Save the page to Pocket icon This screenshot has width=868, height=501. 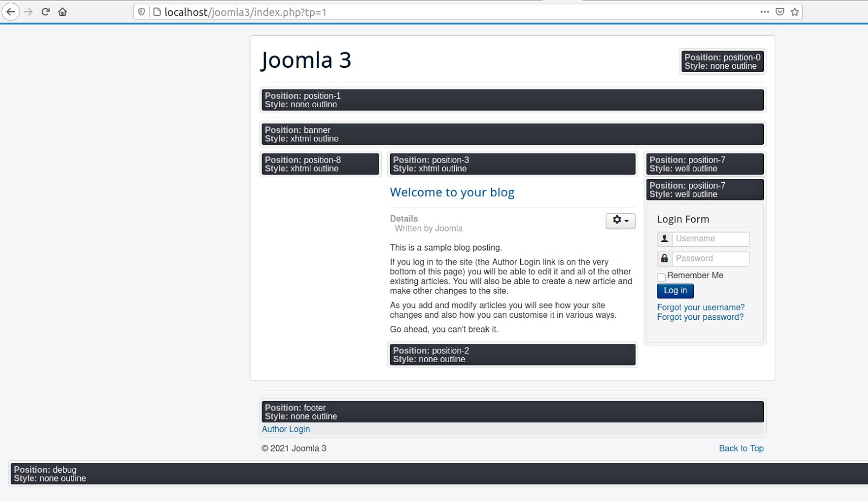click(780, 11)
